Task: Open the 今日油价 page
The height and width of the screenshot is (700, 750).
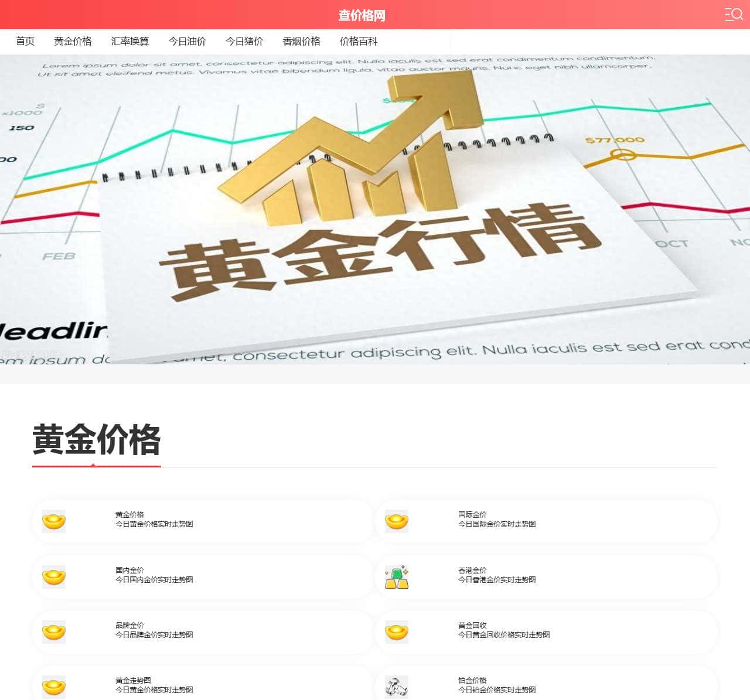Action: pos(187,41)
